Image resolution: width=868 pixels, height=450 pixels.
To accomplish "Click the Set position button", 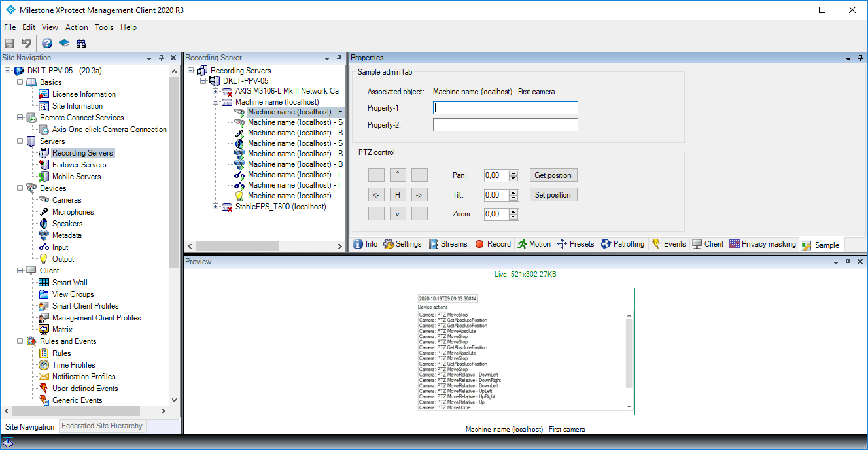I will point(553,195).
